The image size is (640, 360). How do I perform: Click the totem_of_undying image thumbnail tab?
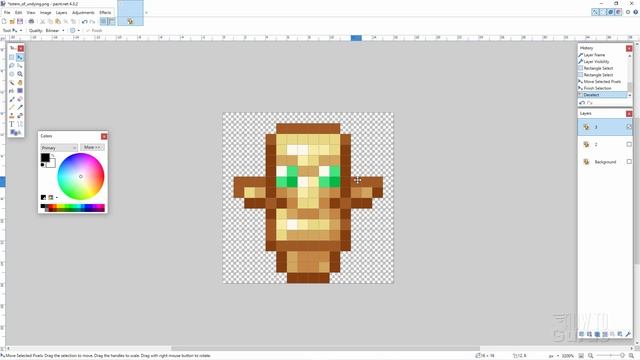pos(130,13)
